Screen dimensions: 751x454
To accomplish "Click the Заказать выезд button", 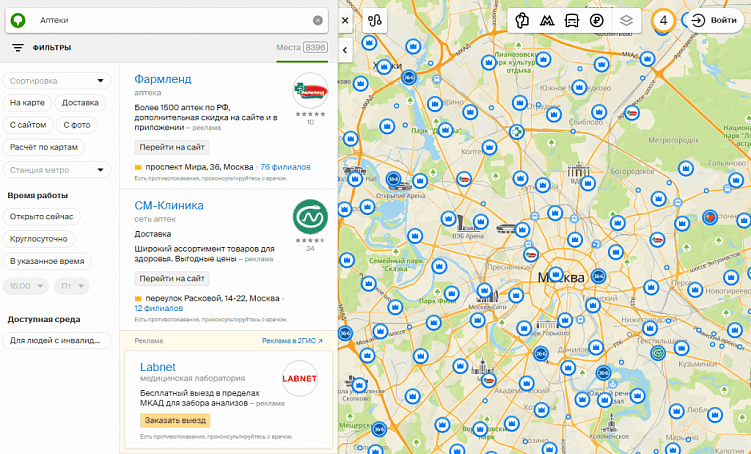I will 175,420.
